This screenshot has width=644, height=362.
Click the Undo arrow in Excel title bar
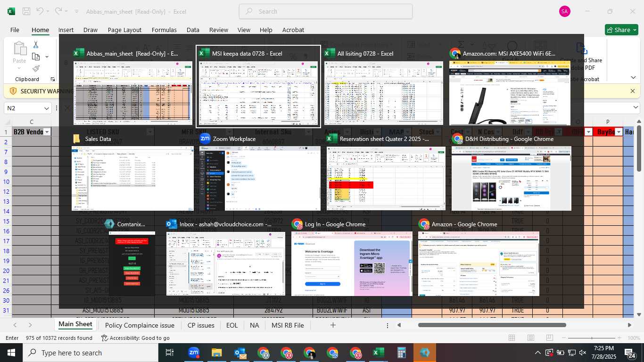40,11
